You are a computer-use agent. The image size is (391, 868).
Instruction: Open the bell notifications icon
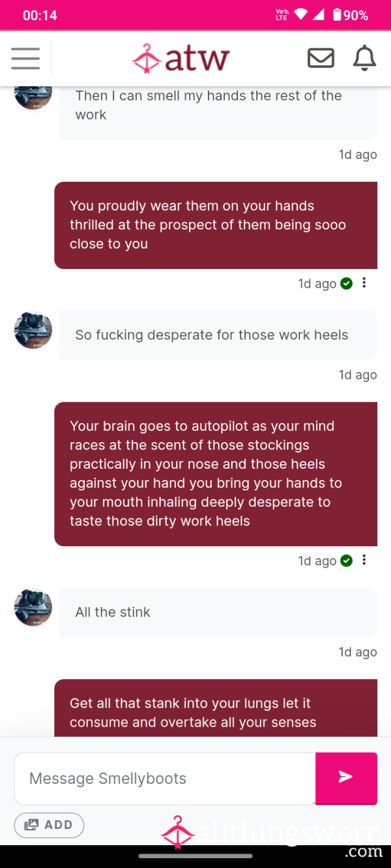pyautogui.click(x=364, y=58)
